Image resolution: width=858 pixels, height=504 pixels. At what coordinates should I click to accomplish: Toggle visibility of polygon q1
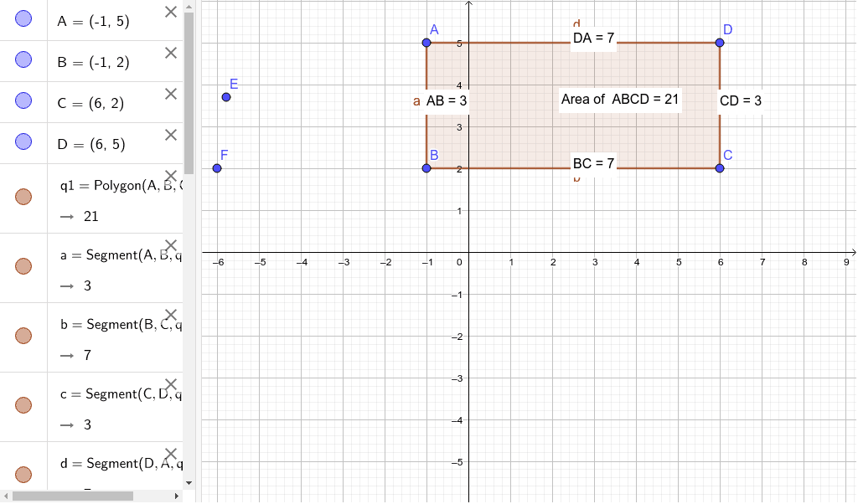[x=23, y=197]
